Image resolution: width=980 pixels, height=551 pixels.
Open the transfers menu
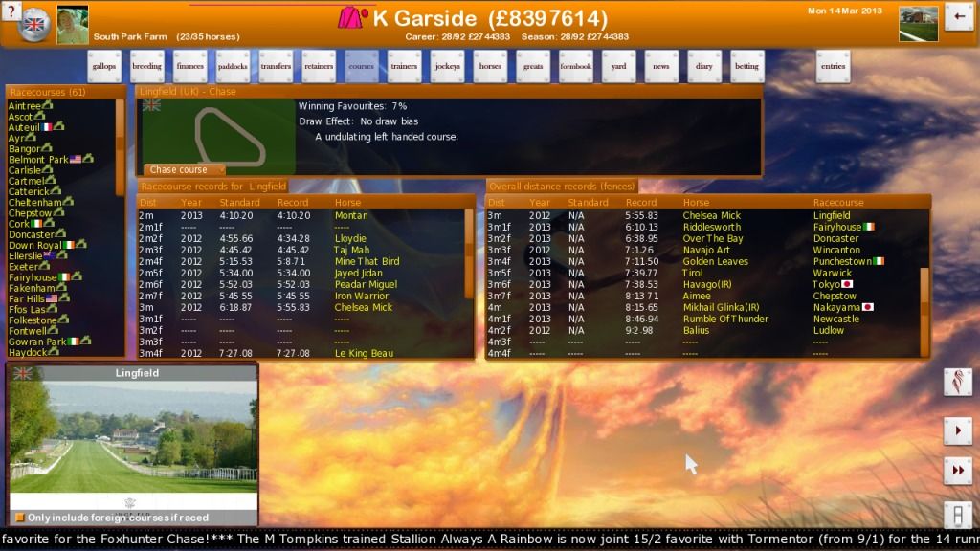(276, 66)
